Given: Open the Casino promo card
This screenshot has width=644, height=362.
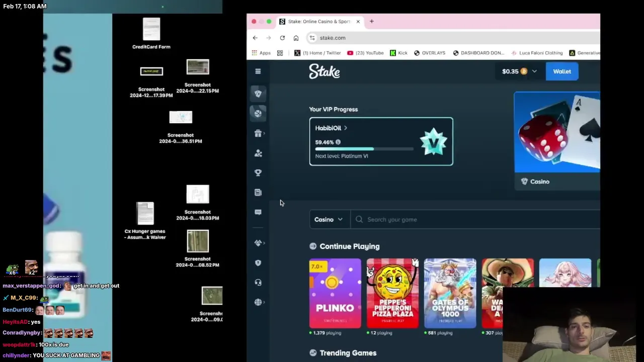Looking at the screenshot, I should click(557, 141).
